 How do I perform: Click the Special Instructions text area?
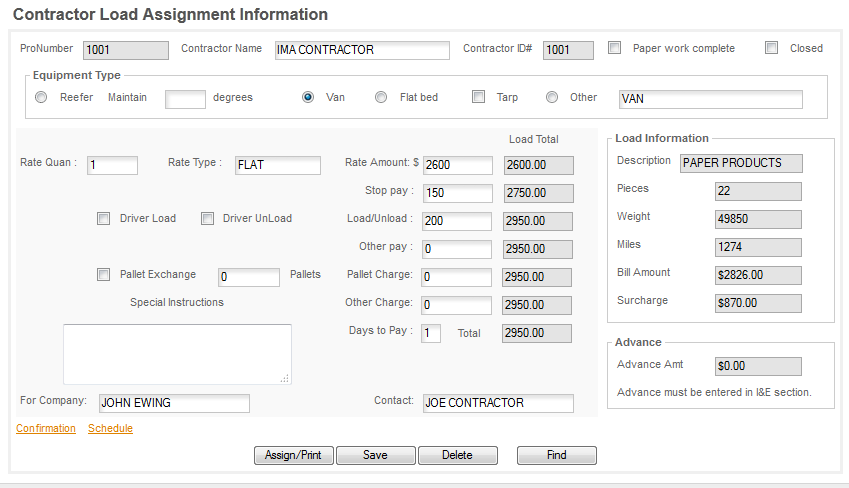point(178,354)
